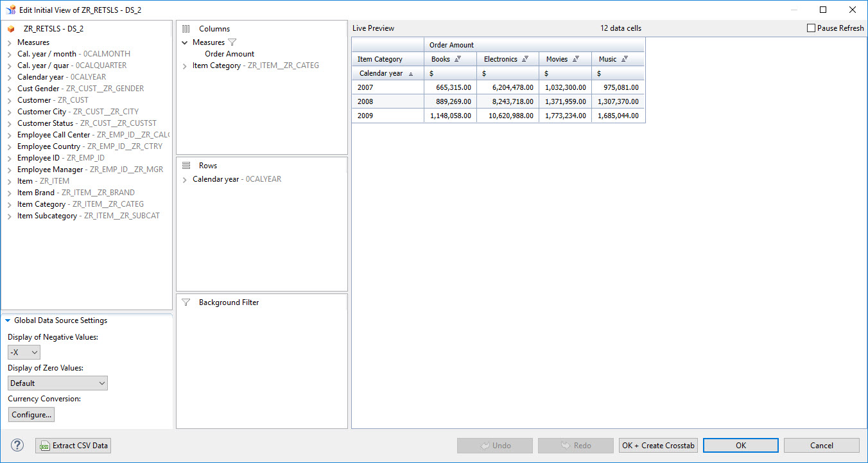The height and width of the screenshot is (463, 868).
Task: Collapse the Measures node in Columns
Action: 185,42
